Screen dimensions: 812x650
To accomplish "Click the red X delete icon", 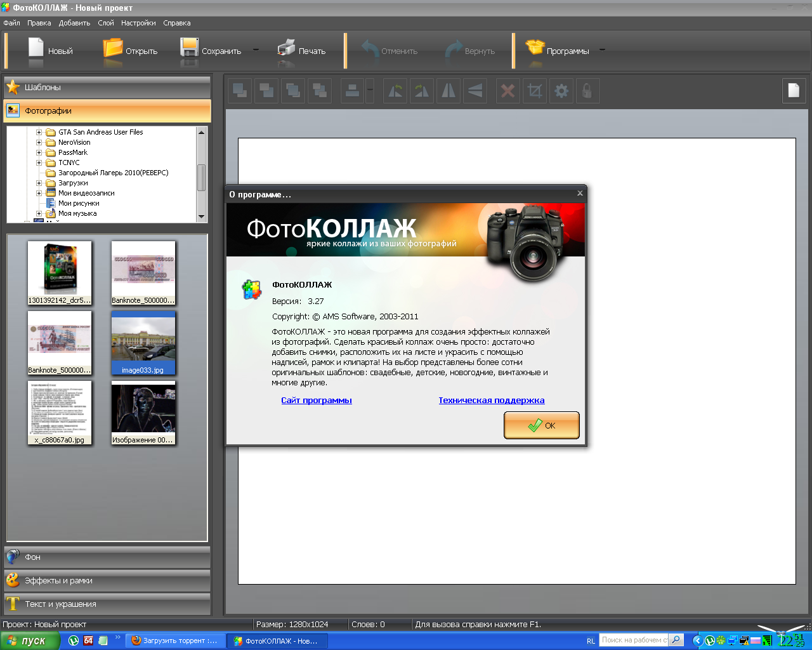I will click(507, 91).
